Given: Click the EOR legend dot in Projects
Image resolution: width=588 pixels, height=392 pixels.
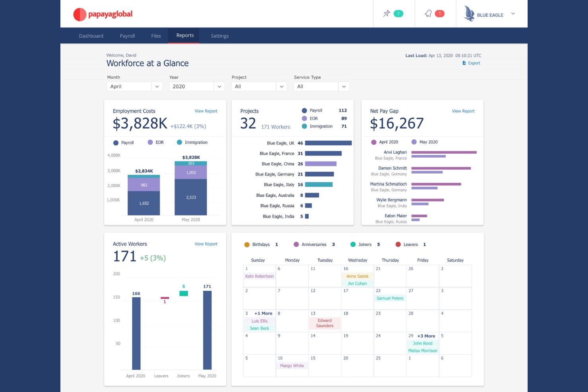Looking at the screenshot, I should (x=304, y=118).
